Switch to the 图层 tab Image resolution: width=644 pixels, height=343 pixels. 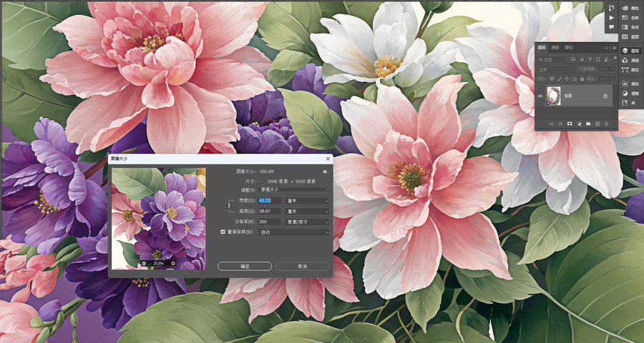click(542, 48)
